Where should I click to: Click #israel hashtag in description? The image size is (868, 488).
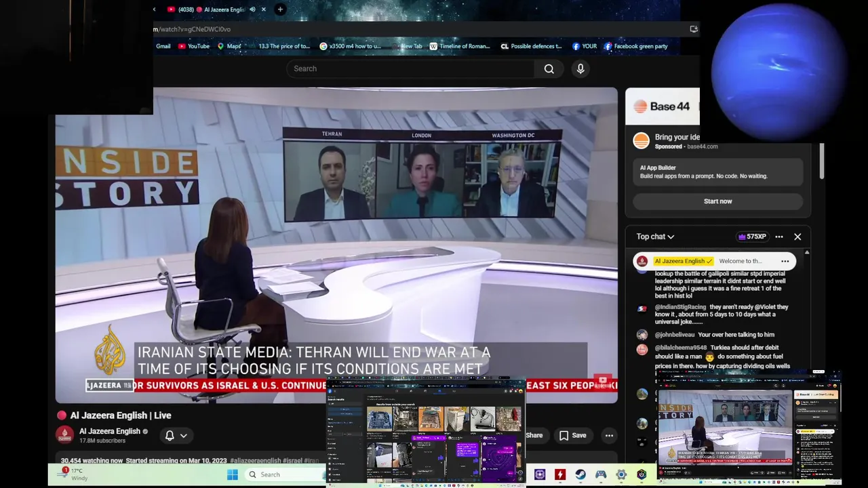[x=292, y=461]
